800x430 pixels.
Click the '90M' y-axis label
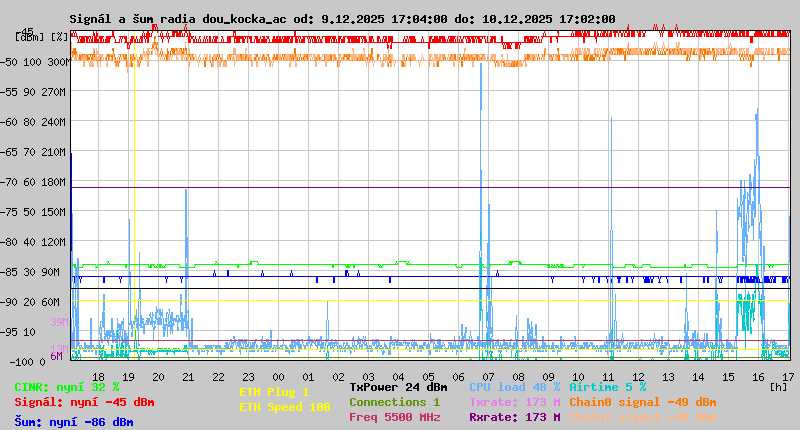pyautogui.click(x=51, y=272)
